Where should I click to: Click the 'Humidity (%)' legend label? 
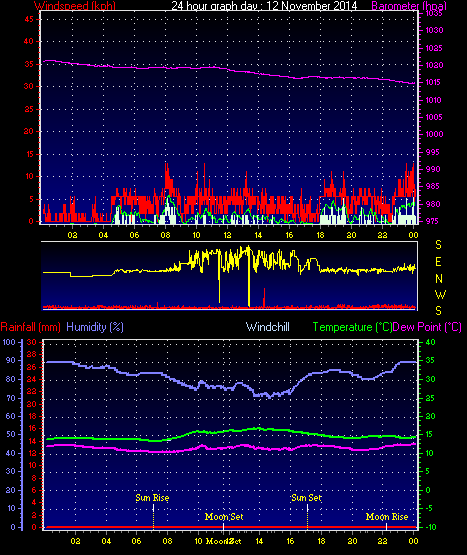coord(95,327)
